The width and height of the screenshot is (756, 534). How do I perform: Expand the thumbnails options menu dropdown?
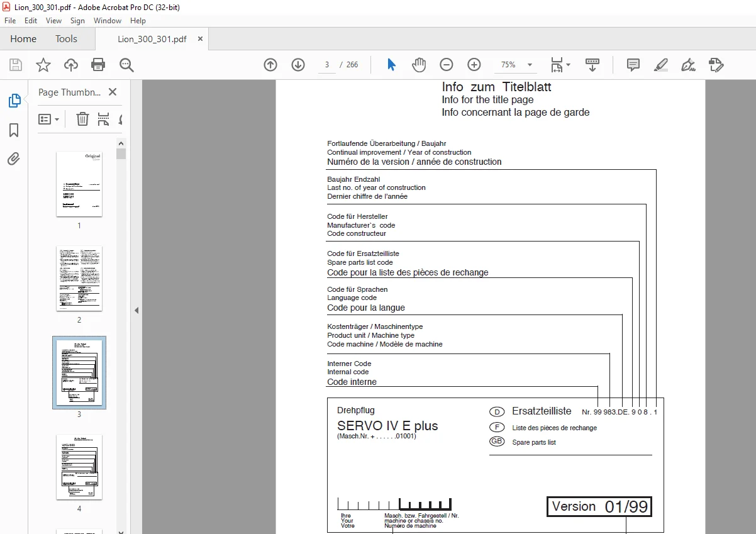[x=49, y=119]
